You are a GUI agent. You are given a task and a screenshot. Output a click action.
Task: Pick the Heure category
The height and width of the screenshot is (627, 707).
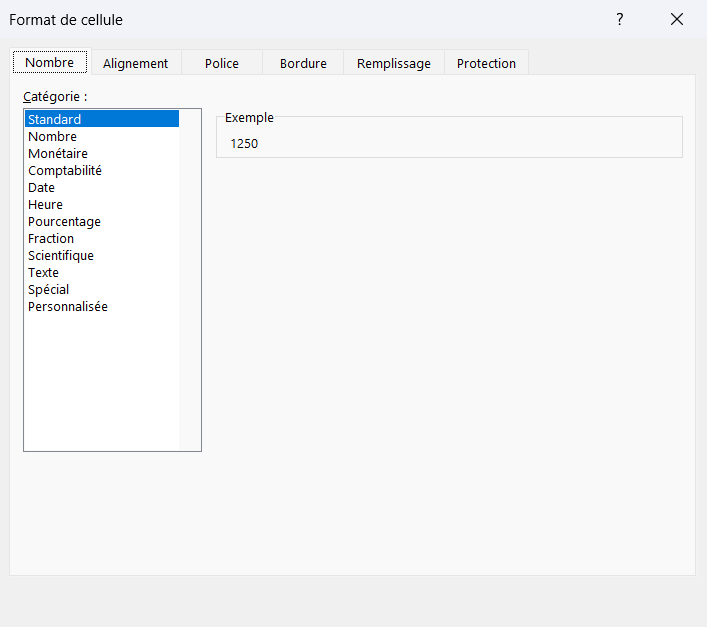102,204
